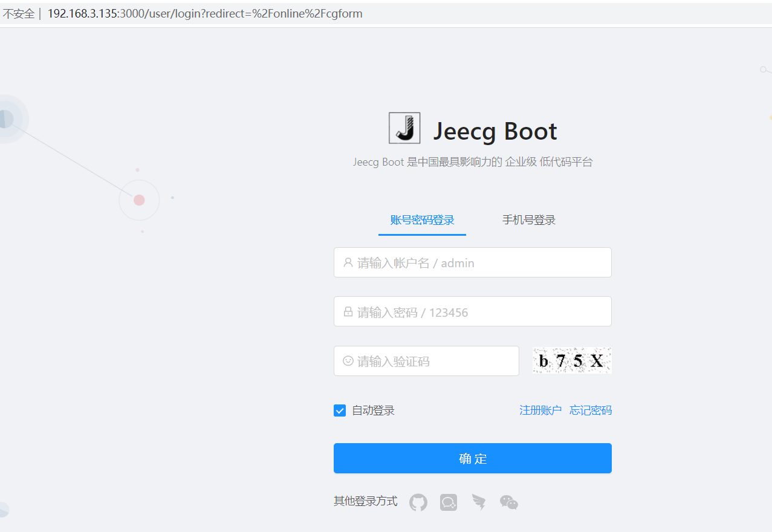Switch to the 账号密码登录 tab
The image size is (772, 532).
coord(422,220)
